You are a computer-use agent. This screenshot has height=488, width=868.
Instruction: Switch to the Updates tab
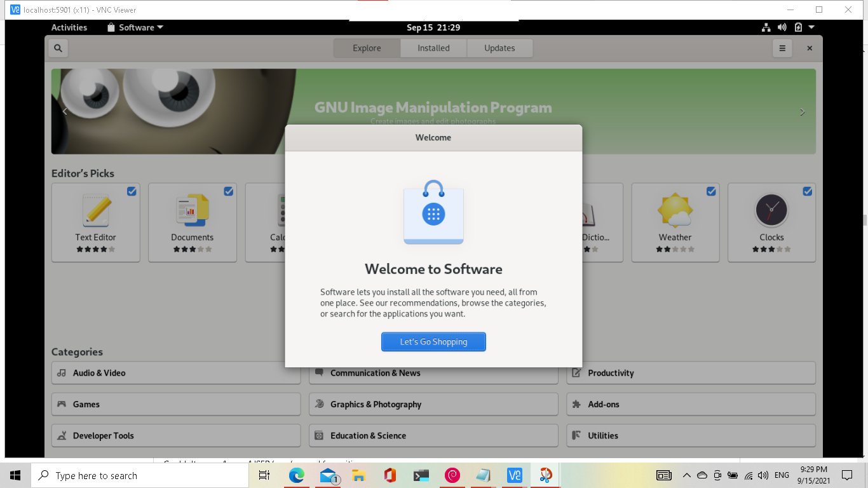[x=499, y=48]
